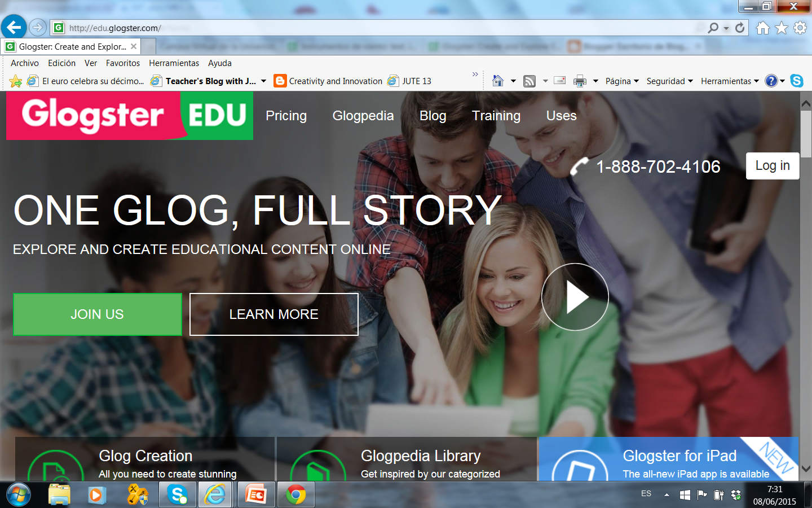Open the Favorites star icon at top right
Screen dimensions: 812x508
coord(782,28)
